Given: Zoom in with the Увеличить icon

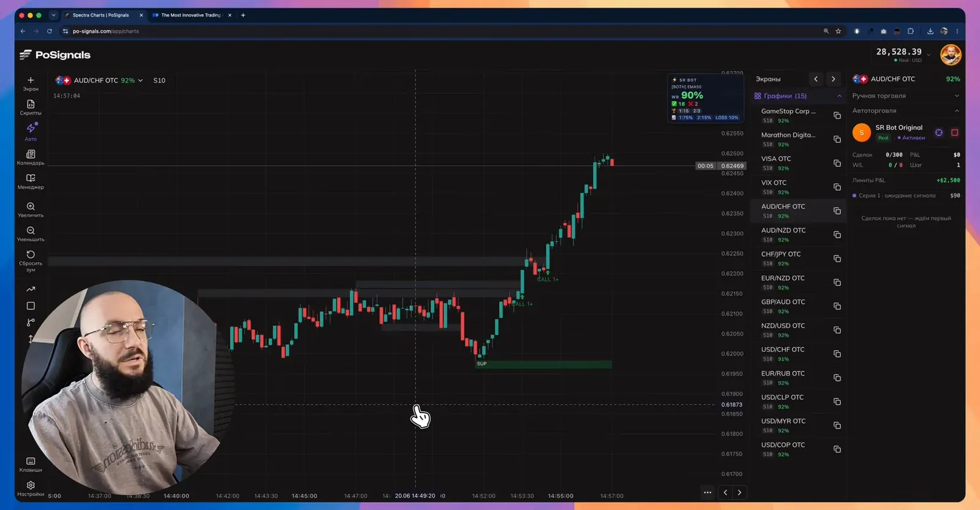Looking at the screenshot, I should 31,210.
